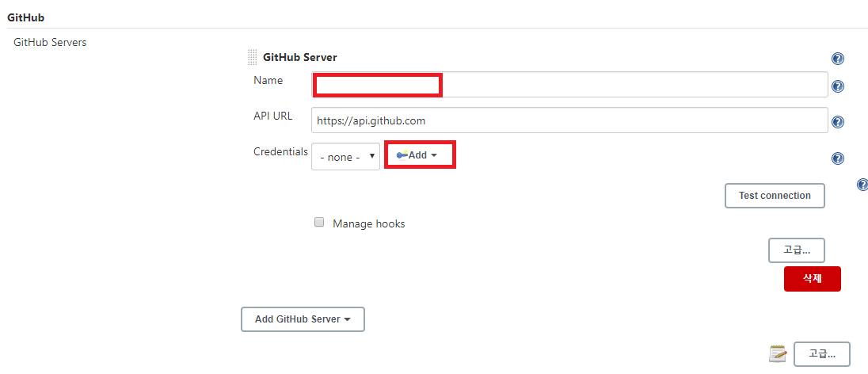Image resolution: width=868 pixels, height=374 pixels.
Task: Open the Credentials none dropdown
Action: pos(346,157)
